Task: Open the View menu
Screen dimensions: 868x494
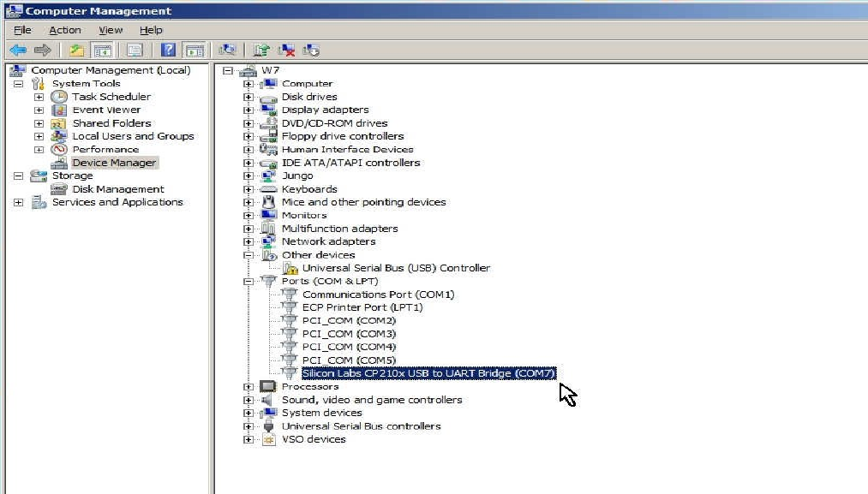Action: click(x=111, y=30)
